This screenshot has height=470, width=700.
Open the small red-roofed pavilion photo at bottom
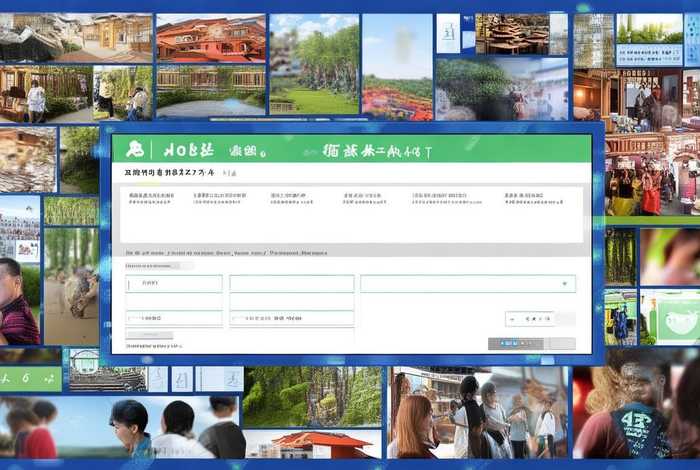tap(312, 444)
